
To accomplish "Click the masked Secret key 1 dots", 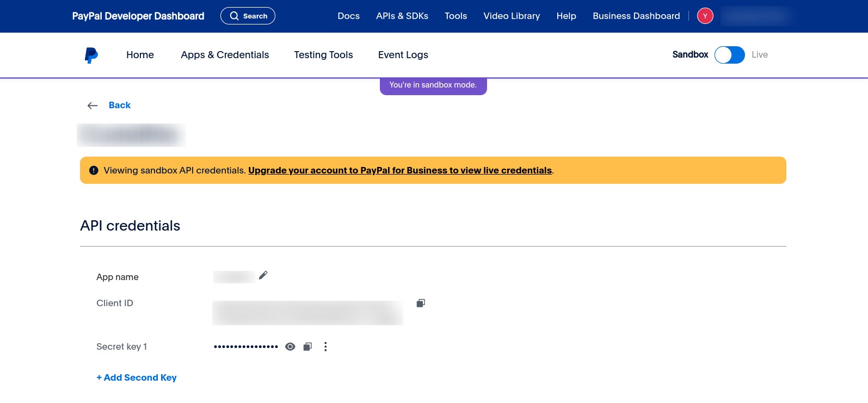I will click(246, 346).
